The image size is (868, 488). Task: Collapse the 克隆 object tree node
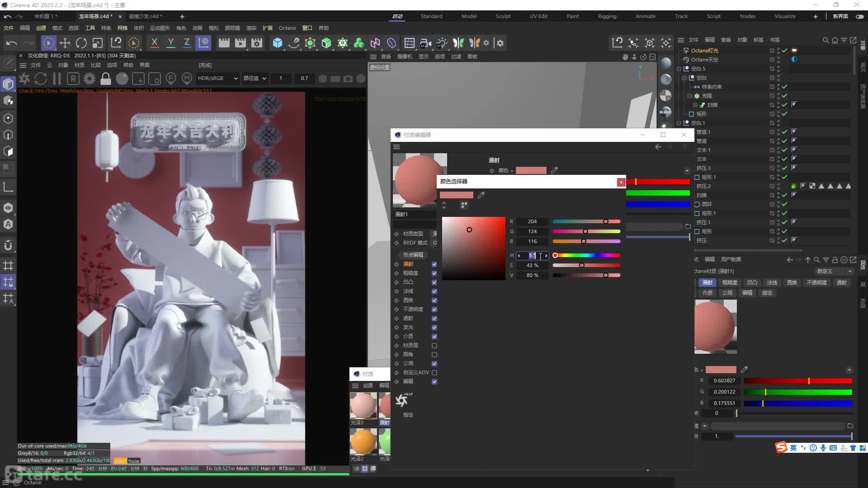[690, 96]
